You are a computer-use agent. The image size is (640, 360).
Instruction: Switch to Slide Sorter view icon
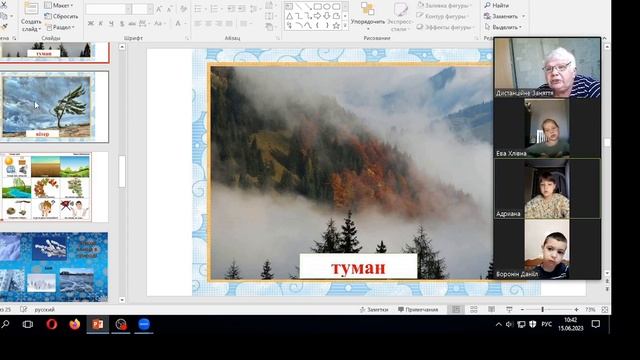pyautogui.click(x=473, y=310)
